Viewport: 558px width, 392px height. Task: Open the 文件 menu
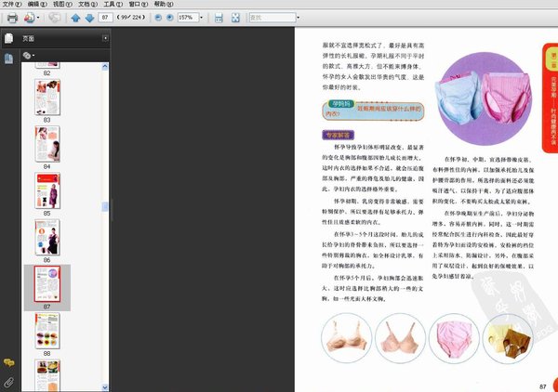(x=12, y=5)
